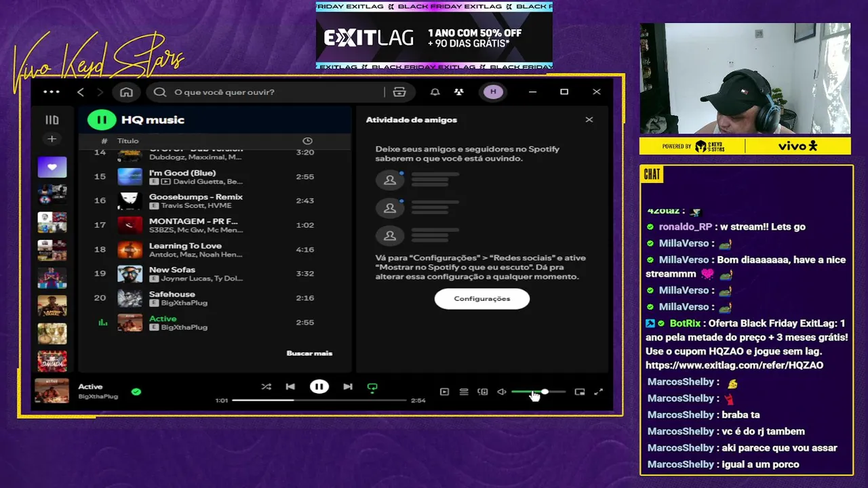The height and width of the screenshot is (488, 868).
Task: Select track 'New Sofas'
Action: click(172, 270)
